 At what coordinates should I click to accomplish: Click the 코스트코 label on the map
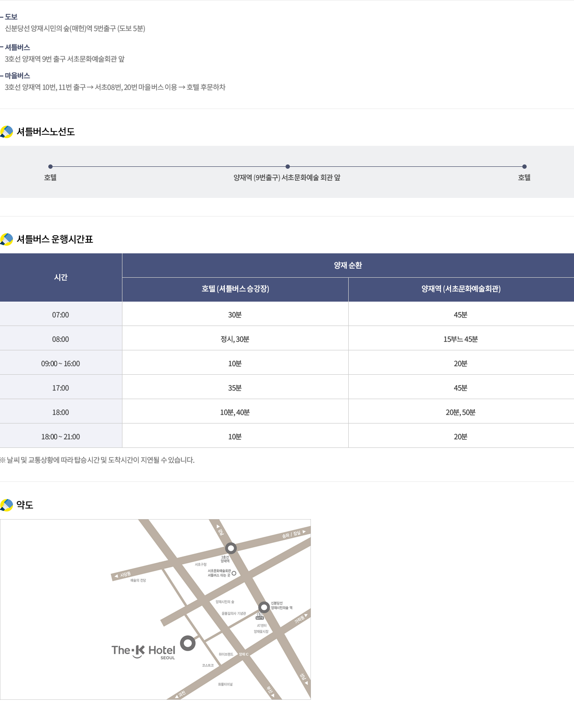pos(208,665)
